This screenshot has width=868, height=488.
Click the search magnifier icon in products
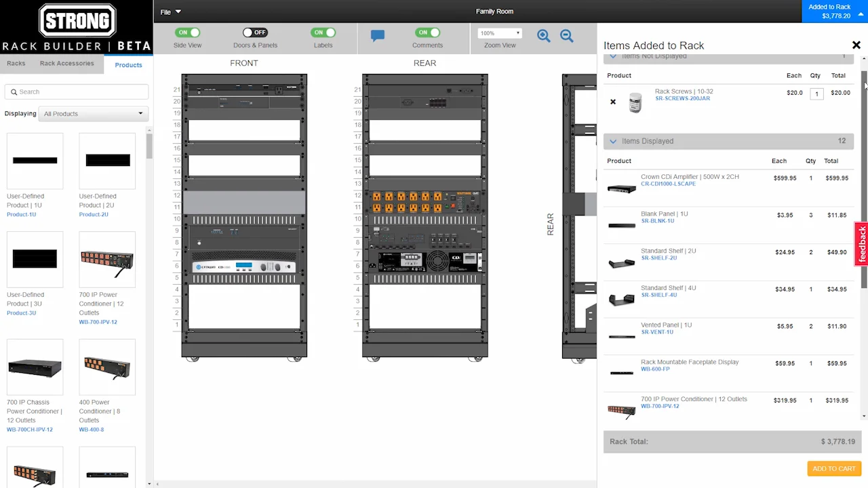[x=14, y=91]
